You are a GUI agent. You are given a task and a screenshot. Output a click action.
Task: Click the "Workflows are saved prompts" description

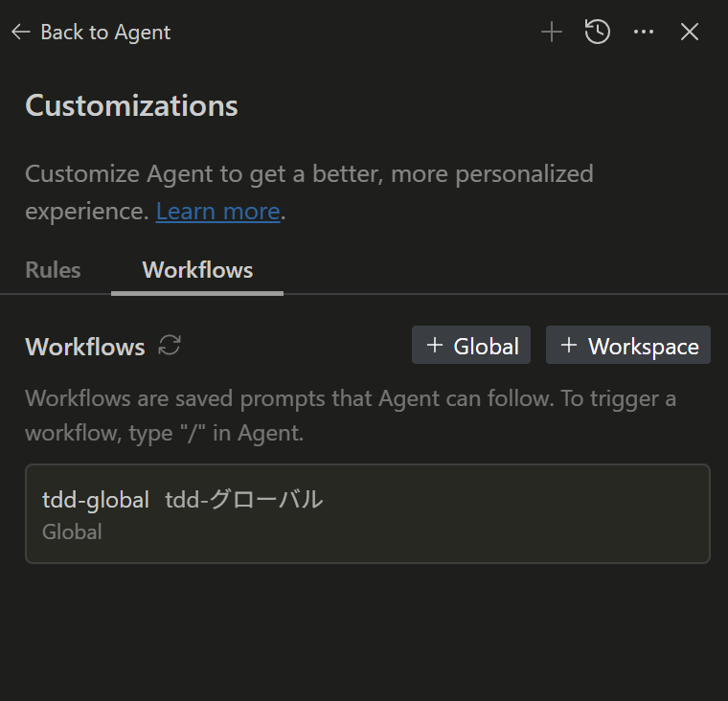point(350,416)
